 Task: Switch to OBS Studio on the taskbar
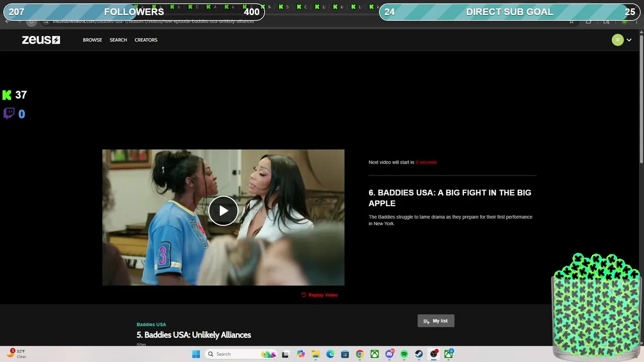(434, 354)
